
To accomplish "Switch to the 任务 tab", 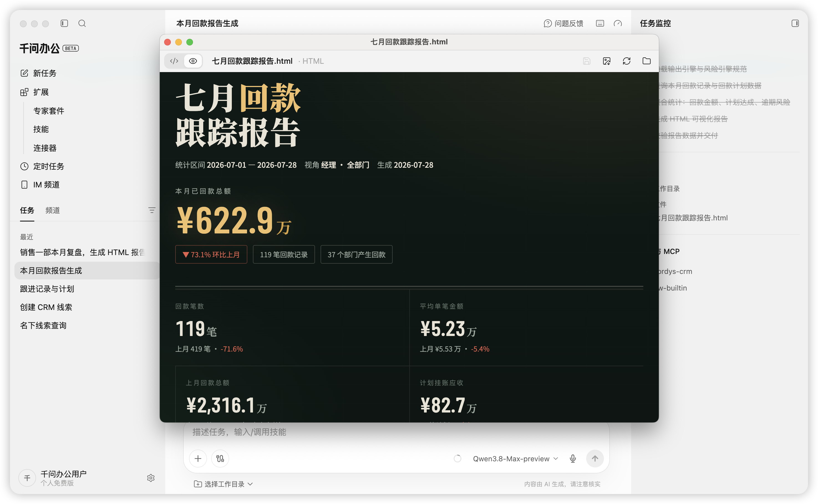I will pos(27,210).
